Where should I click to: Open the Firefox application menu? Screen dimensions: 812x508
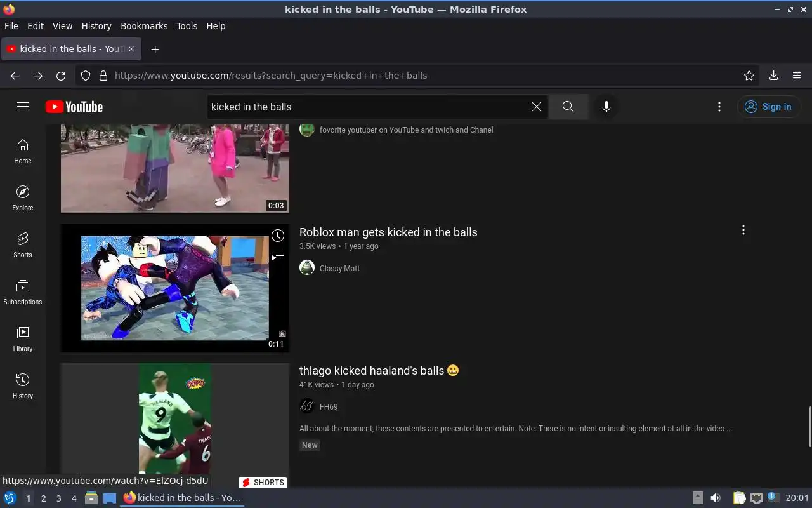(x=797, y=76)
